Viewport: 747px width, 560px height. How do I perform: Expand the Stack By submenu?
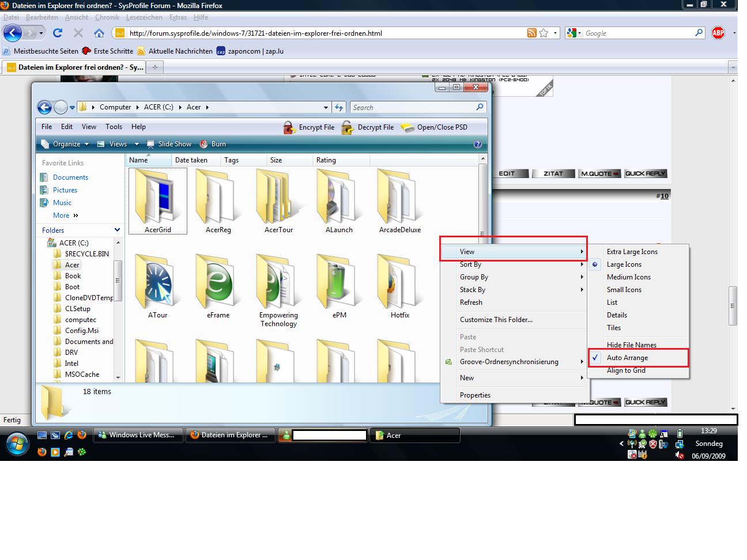[514, 290]
